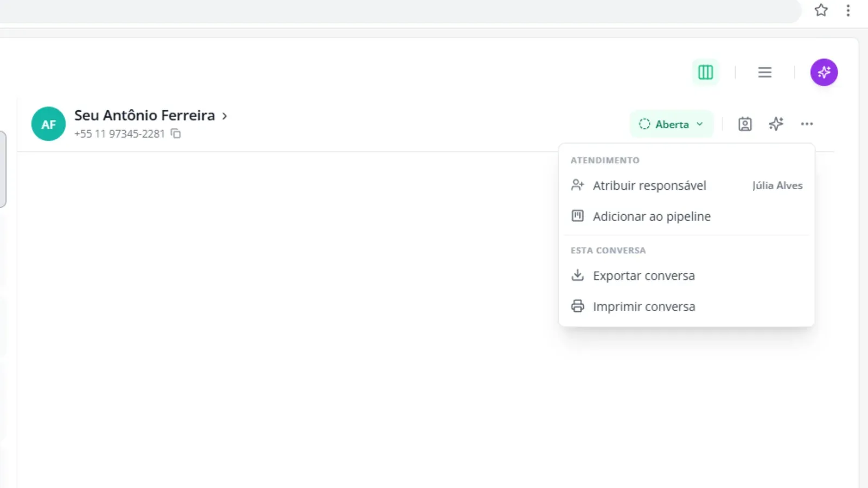This screenshot has width=868, height=488.
Task: Click the AF contact avatar
Action: coord(48,124)
